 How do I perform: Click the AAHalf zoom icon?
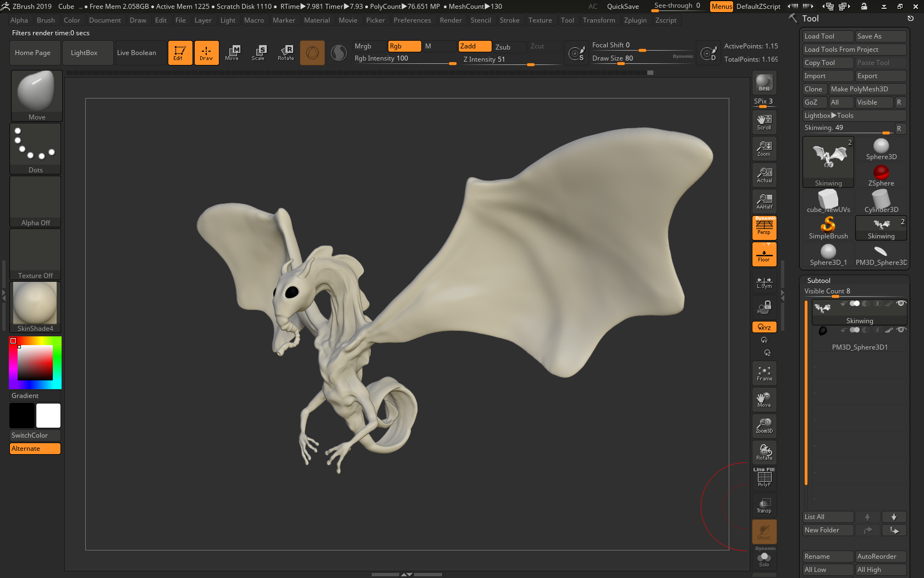pyautogui.click(x=764, y=201)
